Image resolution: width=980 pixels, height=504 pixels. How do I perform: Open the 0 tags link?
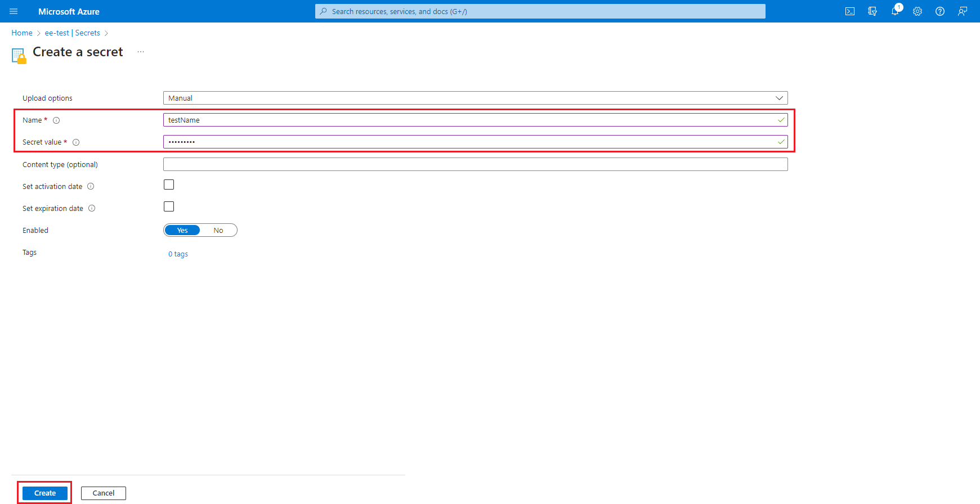coord(178,254)
